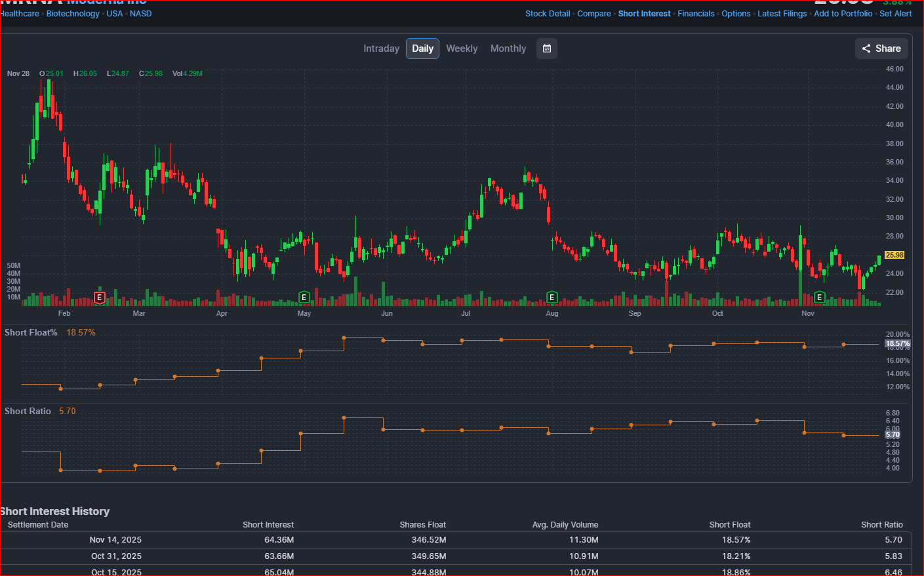Screen dimensions: 924x576
Task: Click the August earnings E marker
Action: (x=552, y=298)
